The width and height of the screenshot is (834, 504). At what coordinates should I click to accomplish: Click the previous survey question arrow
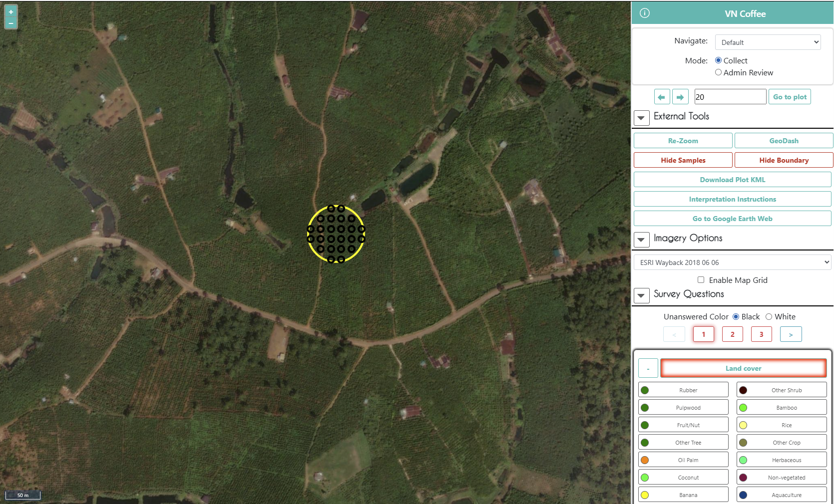click(674, 334)
